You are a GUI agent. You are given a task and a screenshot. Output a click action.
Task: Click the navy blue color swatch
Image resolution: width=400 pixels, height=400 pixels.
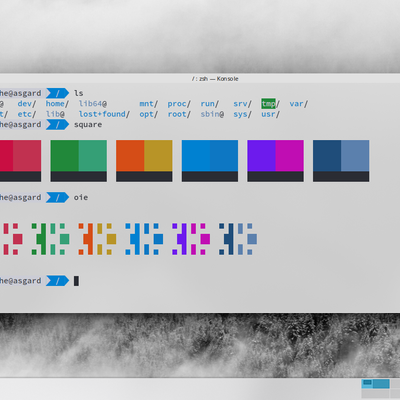(x=327, y=156)
